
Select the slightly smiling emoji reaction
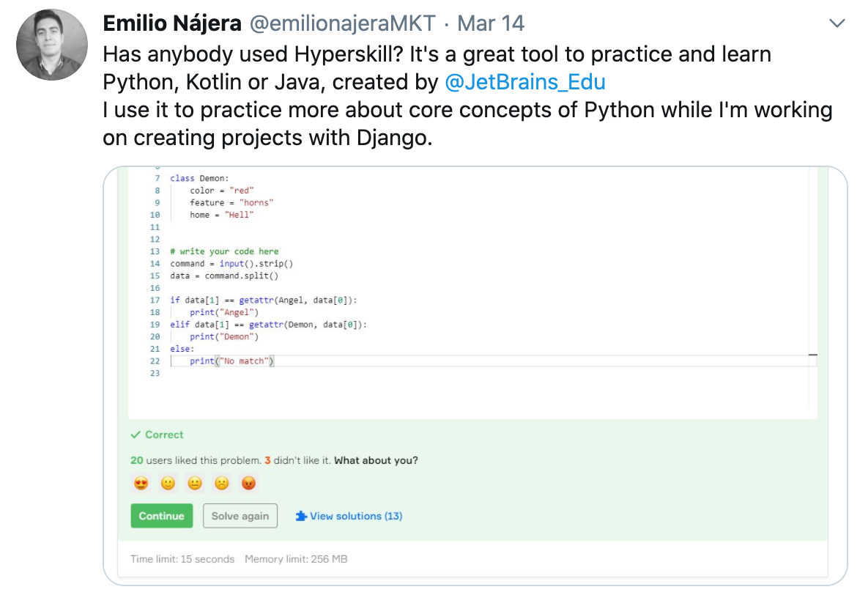click(x=168, y=484)
